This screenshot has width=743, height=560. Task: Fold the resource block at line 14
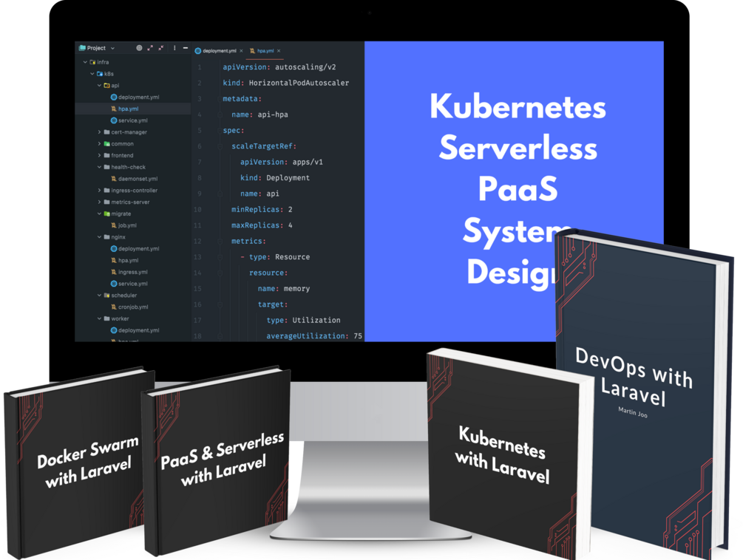pyautogui.click(x=220, y=273)
